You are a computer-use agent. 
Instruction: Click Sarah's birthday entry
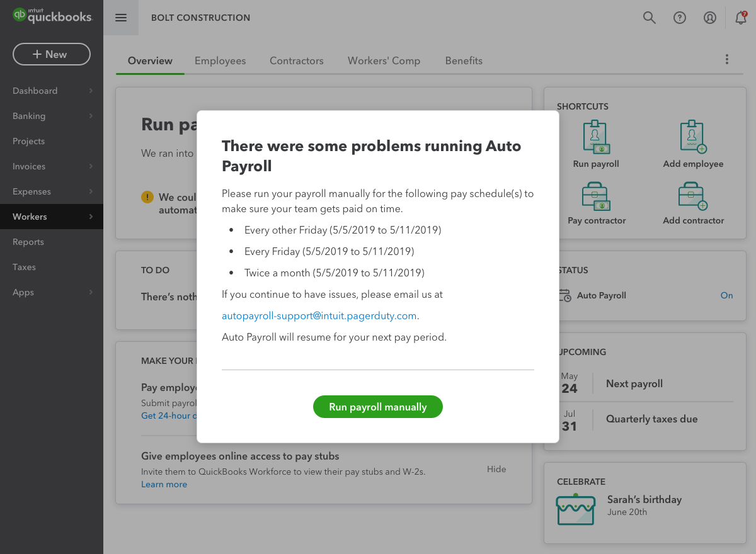[x=644, y=499]
